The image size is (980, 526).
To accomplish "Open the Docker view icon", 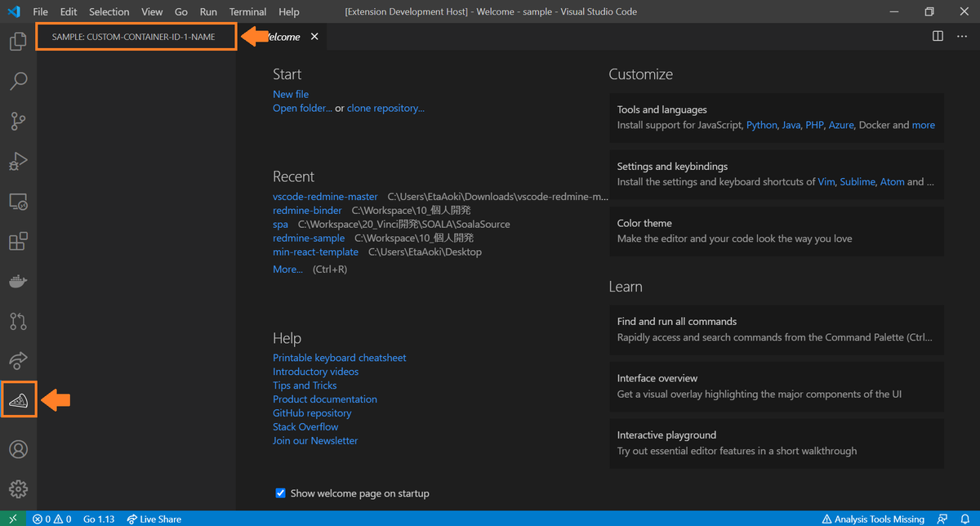I will point(18,281).
